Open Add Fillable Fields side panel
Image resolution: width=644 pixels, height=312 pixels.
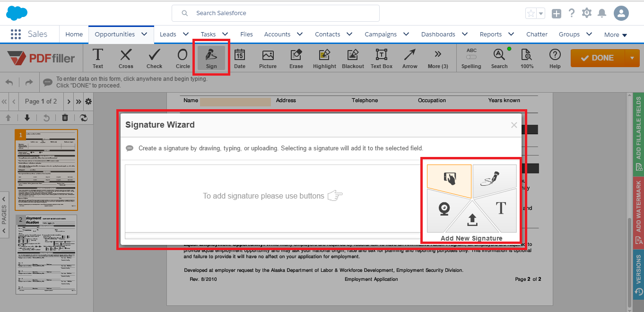click(x=638, y=134)
